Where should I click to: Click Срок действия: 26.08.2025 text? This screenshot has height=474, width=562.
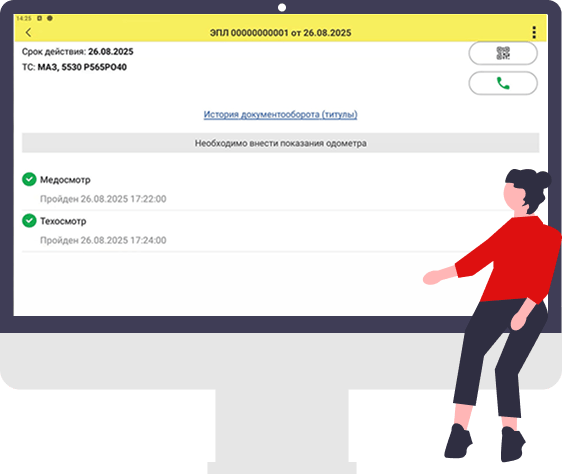(77, 52)
